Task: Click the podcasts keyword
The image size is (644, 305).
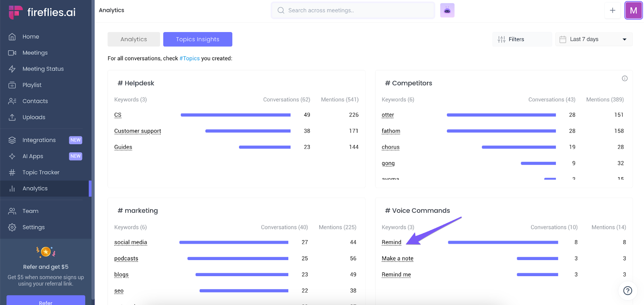Action: point(126,258)
